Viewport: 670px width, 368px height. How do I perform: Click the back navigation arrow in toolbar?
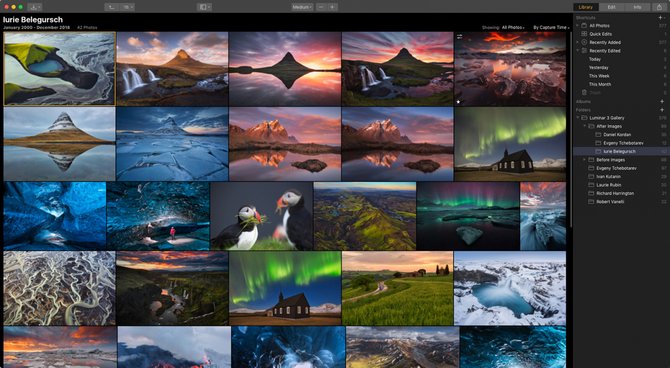click(112, 7)
